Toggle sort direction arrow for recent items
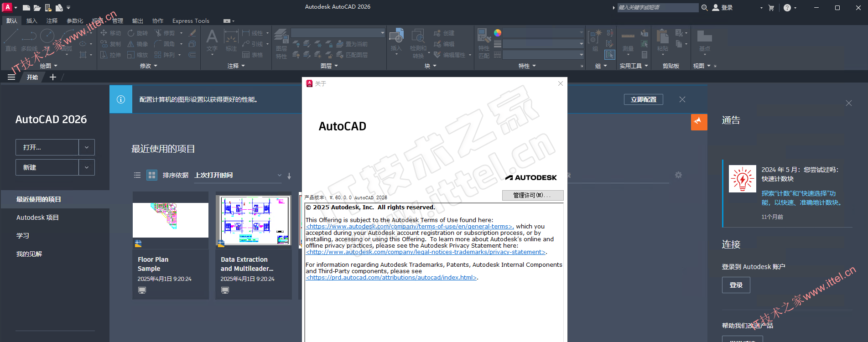 coord(289,176)
